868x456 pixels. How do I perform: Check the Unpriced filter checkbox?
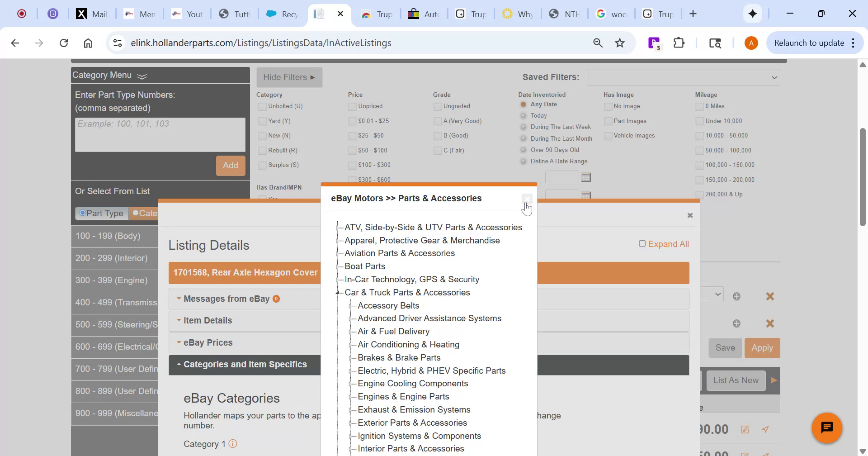352,106
